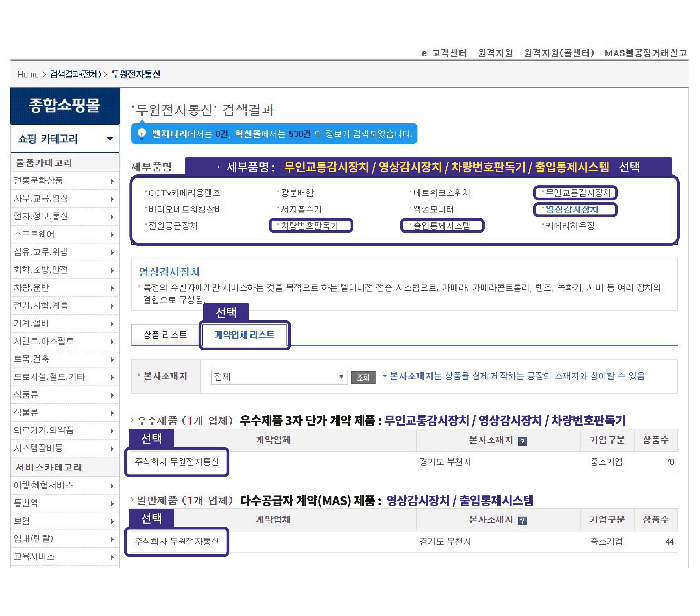Switch to the 계약업체 리스트 tab
Image resolution: width=700 pixels, height=616 pixels.
point(245,335)
